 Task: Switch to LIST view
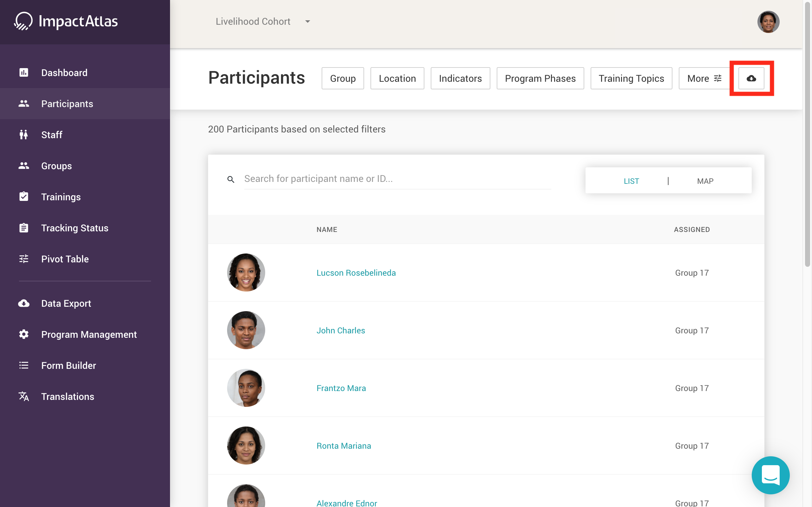click(x=631, y=181)
